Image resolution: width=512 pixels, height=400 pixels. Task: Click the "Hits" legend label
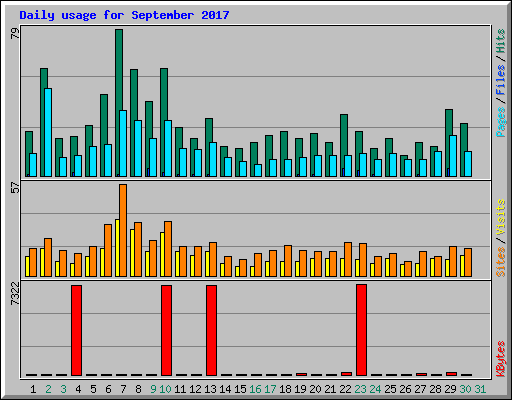(500, 41)
